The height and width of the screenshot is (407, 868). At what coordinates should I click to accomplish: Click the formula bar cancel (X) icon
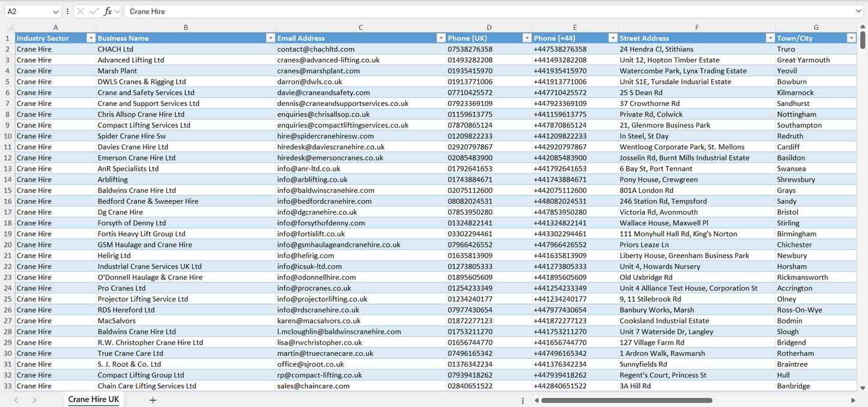click(x=80, y=11)
